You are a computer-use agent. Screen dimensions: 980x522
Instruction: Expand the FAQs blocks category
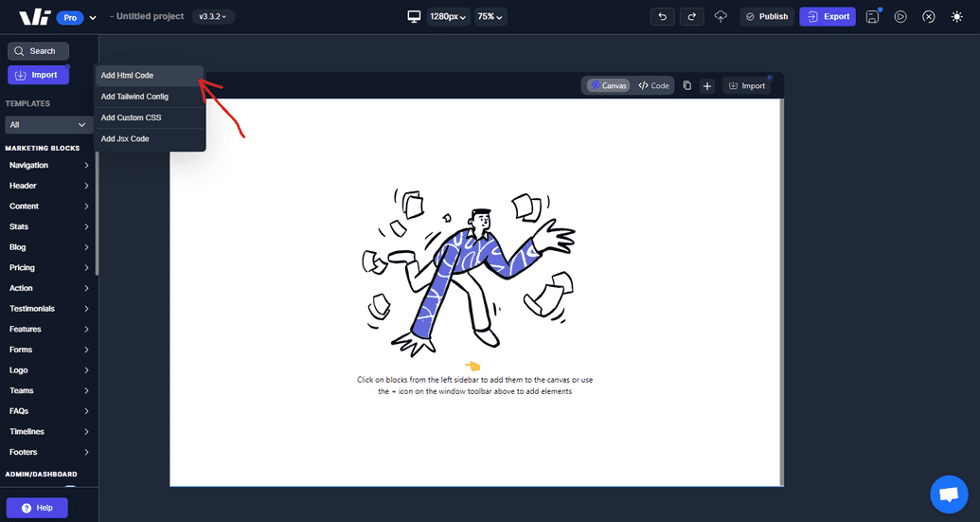click(x=48, y=411)
